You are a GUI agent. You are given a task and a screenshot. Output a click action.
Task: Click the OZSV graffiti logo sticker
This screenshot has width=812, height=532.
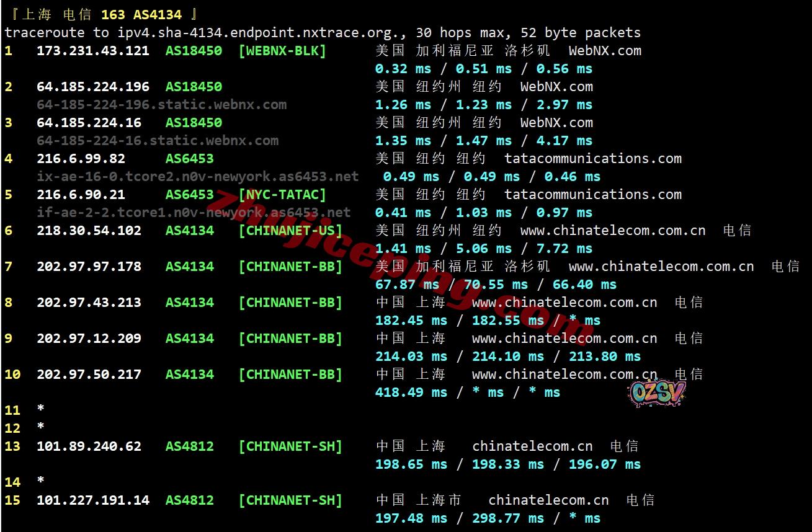tap(657, 392)
